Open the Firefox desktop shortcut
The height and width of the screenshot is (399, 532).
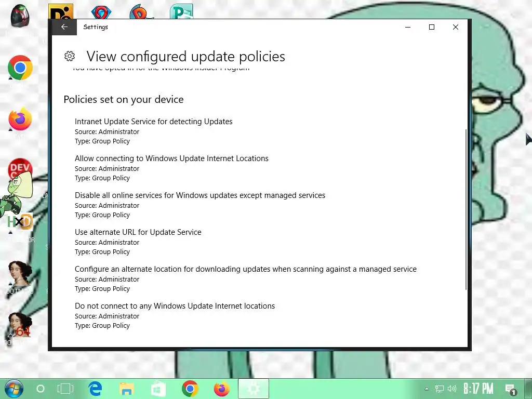pos(20,119)
